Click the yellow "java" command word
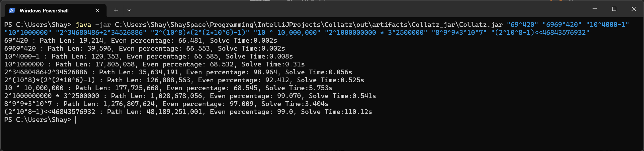Viewport: 644px width, 151px height. coord(83,25)
